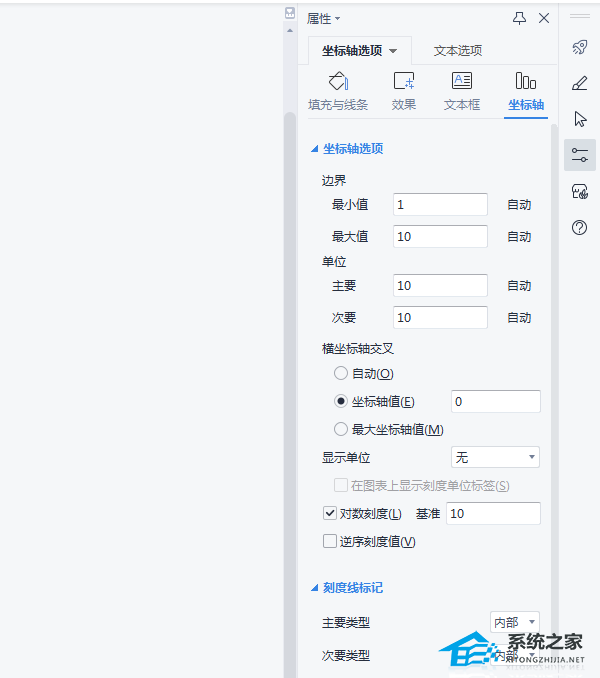This screenshot has width=600, height=678.
Task: Pin the 属性 properties panel
Action: click(519, 18)
